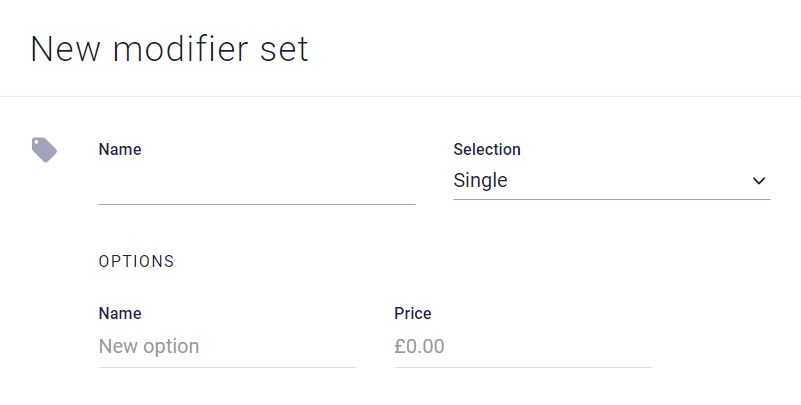Click the 'New modifier set' heading

[170, 49]
